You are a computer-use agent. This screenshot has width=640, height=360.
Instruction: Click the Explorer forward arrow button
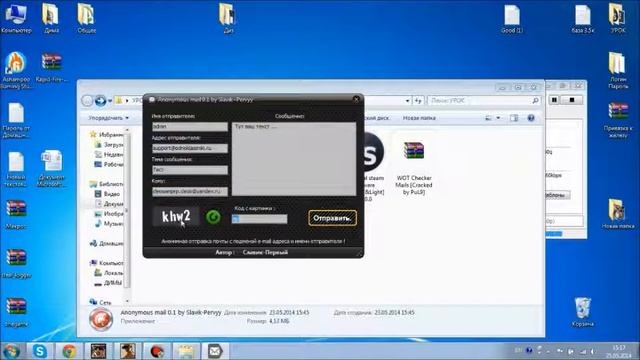[x=100, y=100]
